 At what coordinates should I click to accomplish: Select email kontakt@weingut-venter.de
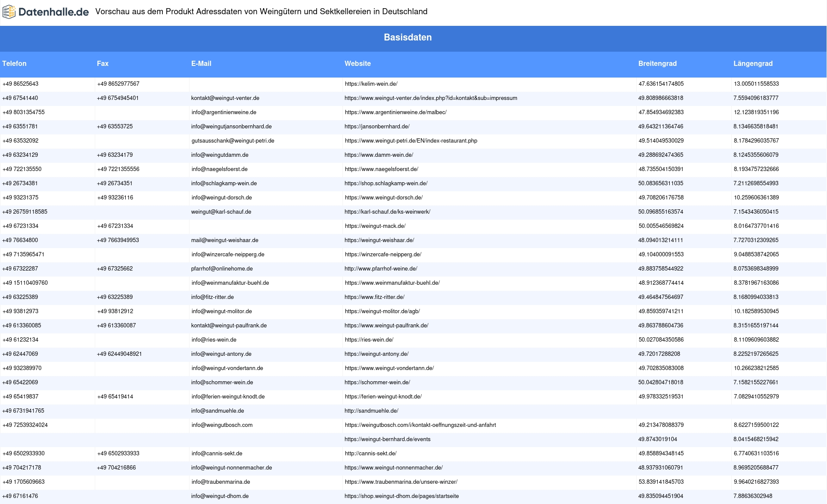click(x=225, y=98)
